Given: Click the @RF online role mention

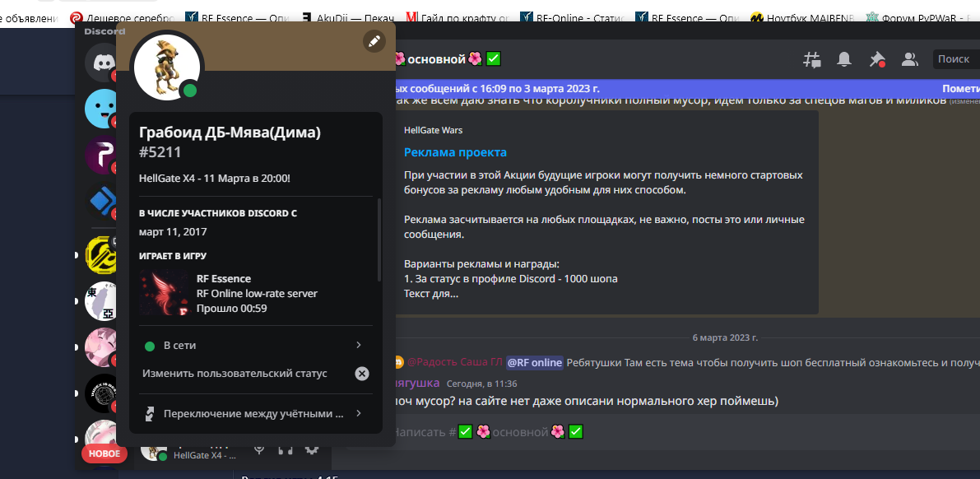Looking at the screenshot, I should [534, 362].
